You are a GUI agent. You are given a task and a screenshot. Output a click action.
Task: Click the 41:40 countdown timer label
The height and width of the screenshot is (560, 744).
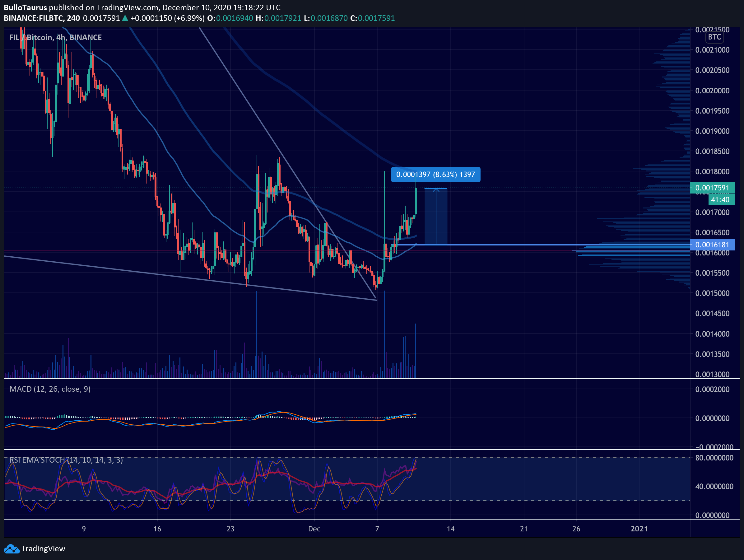point(721,200)
